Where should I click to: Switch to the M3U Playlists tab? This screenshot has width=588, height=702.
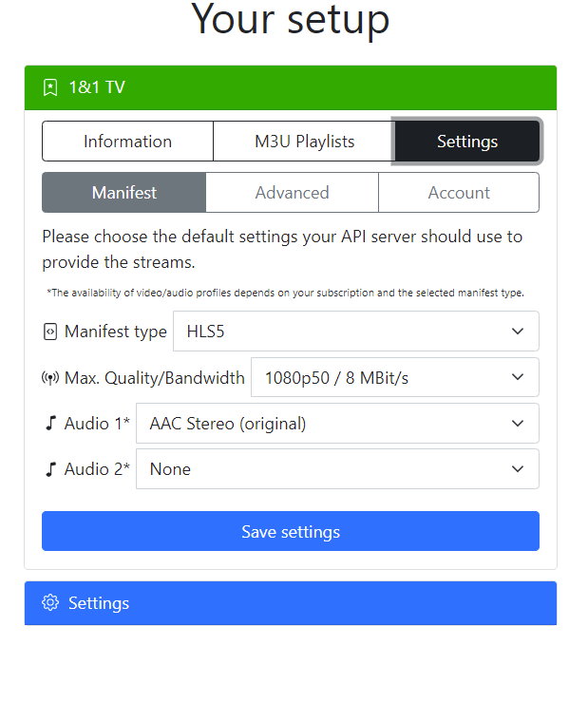click(x=305, y=142)
